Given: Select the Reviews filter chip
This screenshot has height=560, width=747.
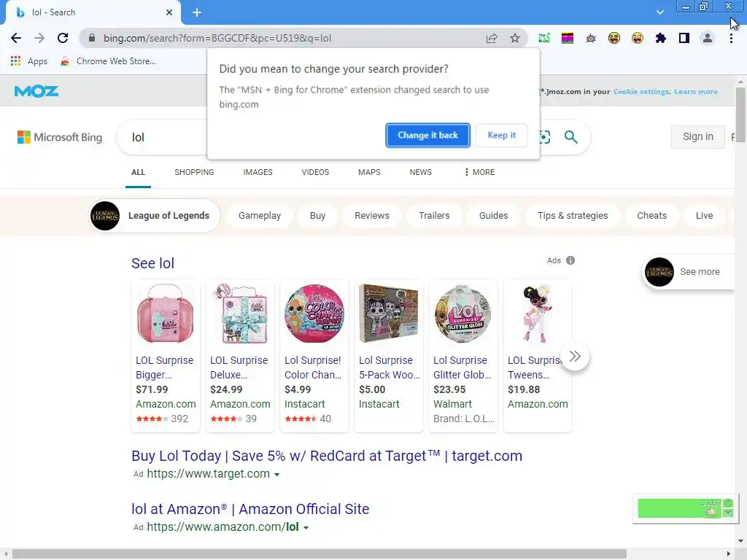Looking at the screenshot, I should click(372, 216).
